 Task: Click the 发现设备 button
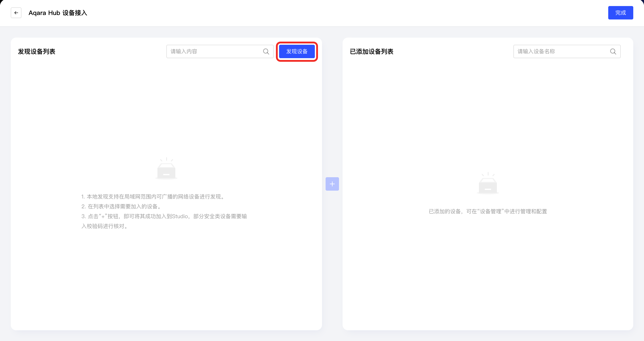click(297, 51)
